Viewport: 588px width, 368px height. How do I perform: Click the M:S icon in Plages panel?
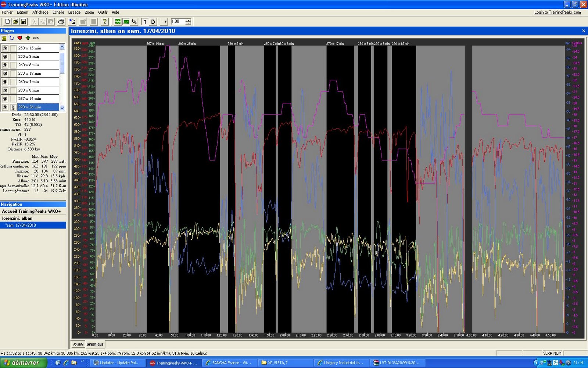(x=36, y=38)
